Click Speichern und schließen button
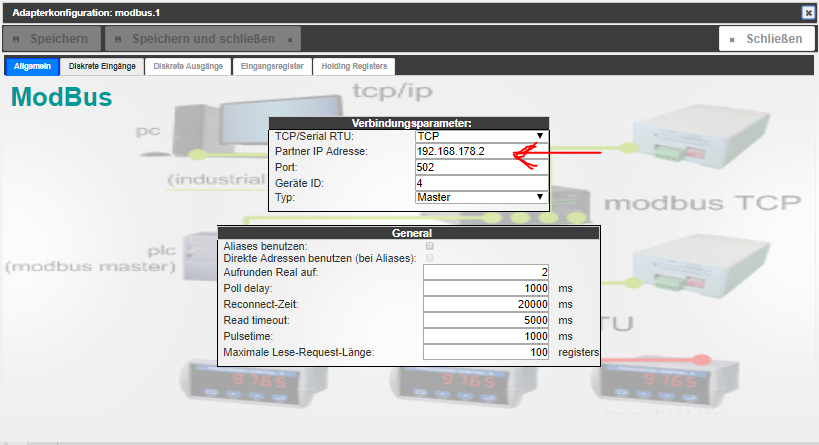 click(203, 39)
